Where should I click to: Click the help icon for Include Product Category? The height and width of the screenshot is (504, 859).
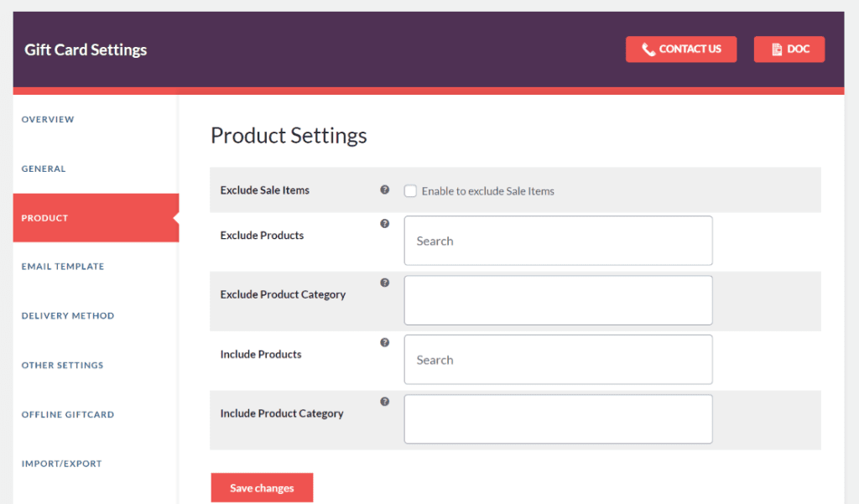click(x=384, y=402)
